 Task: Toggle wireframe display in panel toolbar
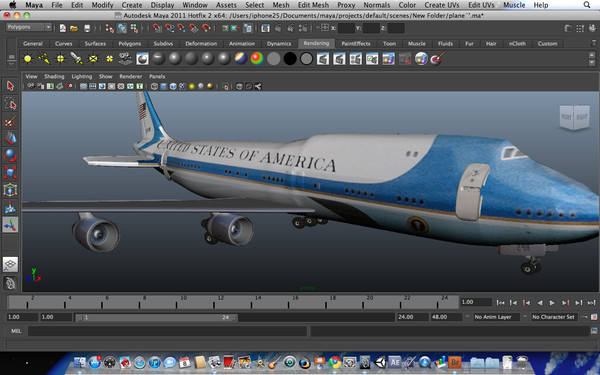tap(154, 86)
